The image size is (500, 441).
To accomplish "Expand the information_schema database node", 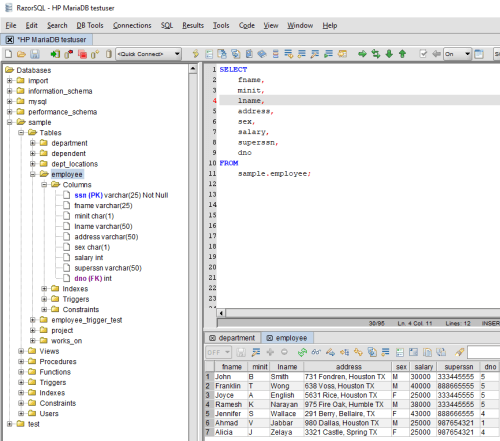I will (x=10, y=91).
